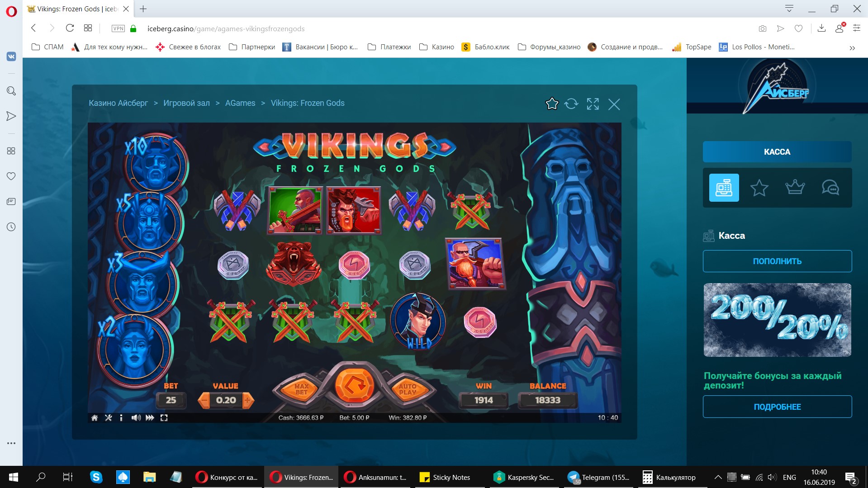The height and width of the screenshot is (488, 868).
Task: Open bookmarks heart in Opera sidebar
Action: point(11,176)
